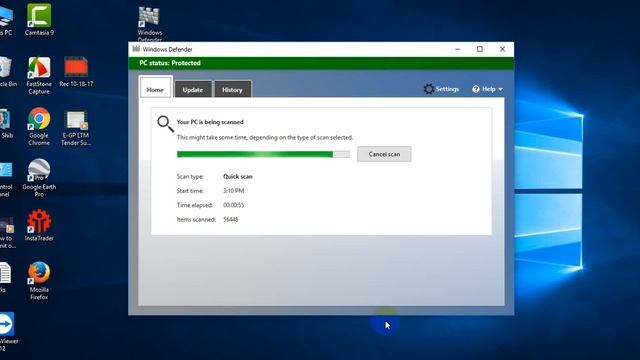Switch to the History tab

pyautogui.click(x=233, y=89)
